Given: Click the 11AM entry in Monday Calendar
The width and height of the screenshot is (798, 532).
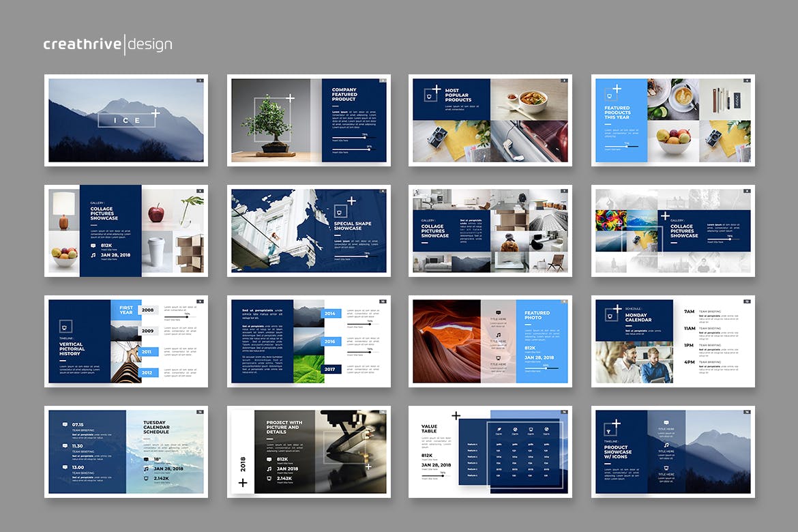Looking at the screenshot, I should 690,329.
